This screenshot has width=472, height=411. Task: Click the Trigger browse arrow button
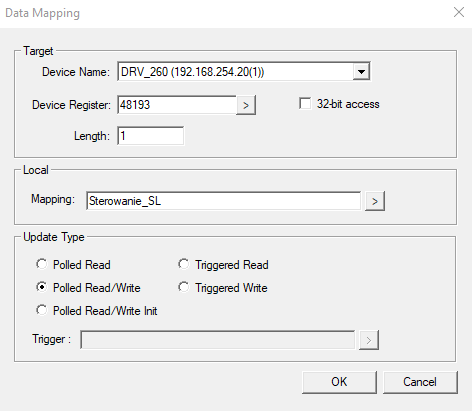tap(369, 340)
